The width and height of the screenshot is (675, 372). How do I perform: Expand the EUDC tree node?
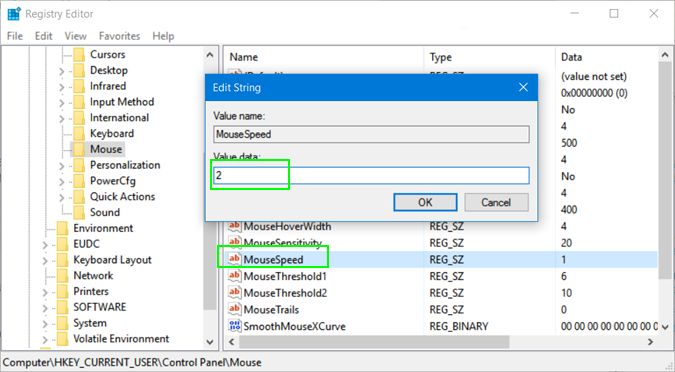[x=45, y=245]
